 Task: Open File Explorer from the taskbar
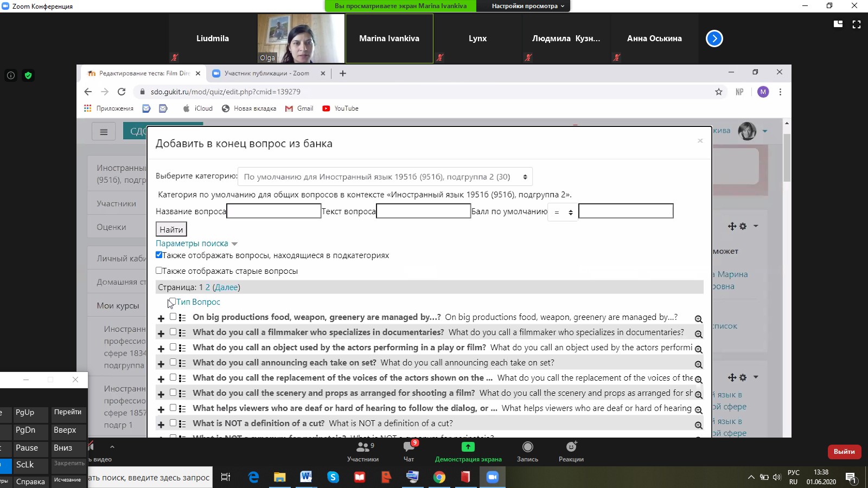click(x=279, y=477)
